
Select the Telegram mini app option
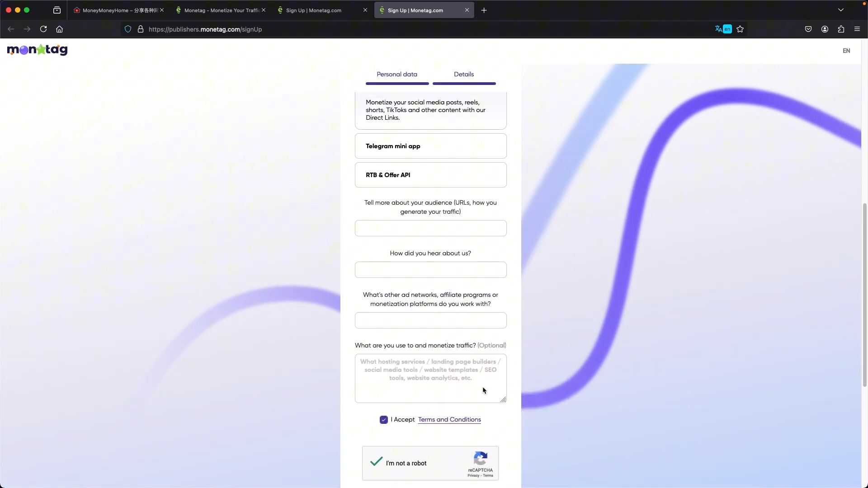tap(430, 146)
